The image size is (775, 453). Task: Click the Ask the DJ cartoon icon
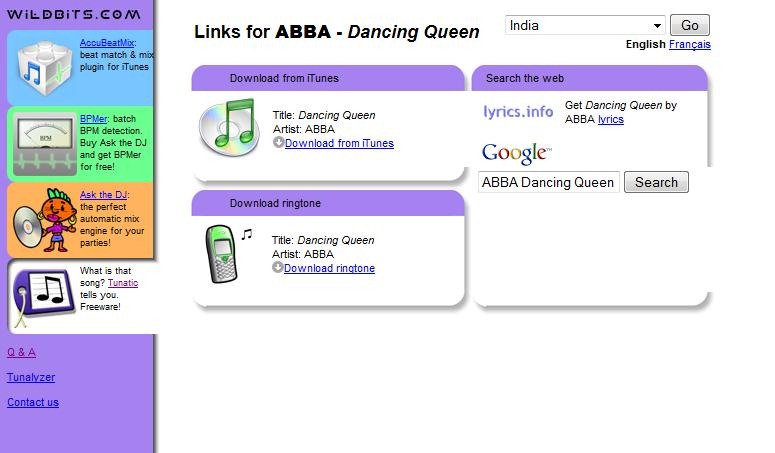tap(43, 220)
